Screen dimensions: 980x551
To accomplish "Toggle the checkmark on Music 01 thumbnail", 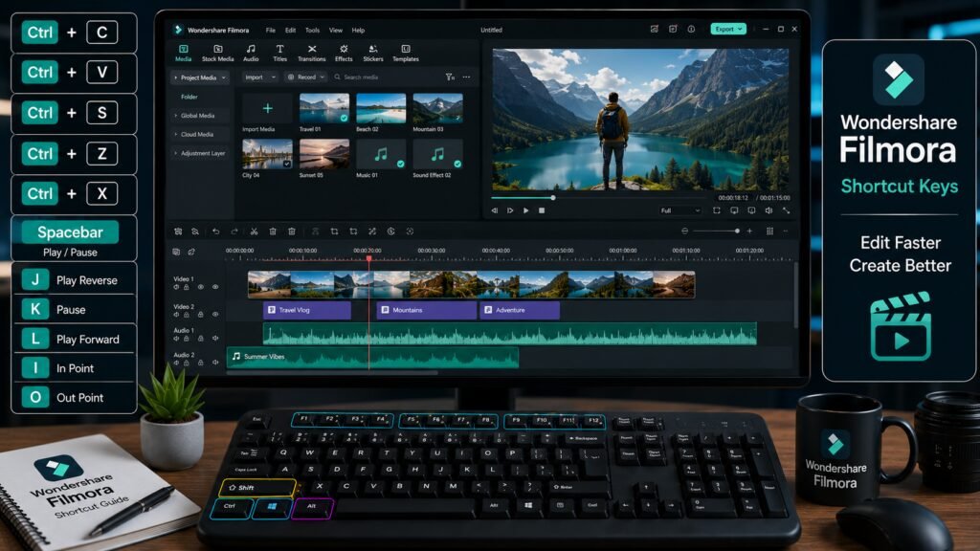I will 401,164.
